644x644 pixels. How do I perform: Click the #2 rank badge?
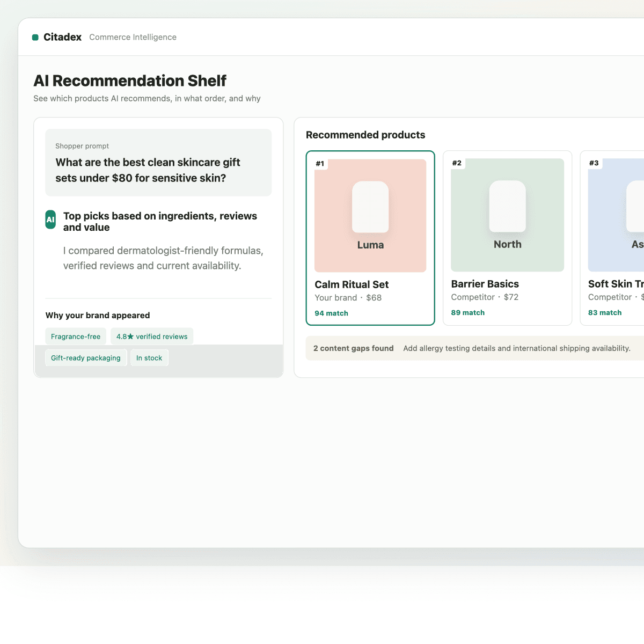click(x=457, y=163)
